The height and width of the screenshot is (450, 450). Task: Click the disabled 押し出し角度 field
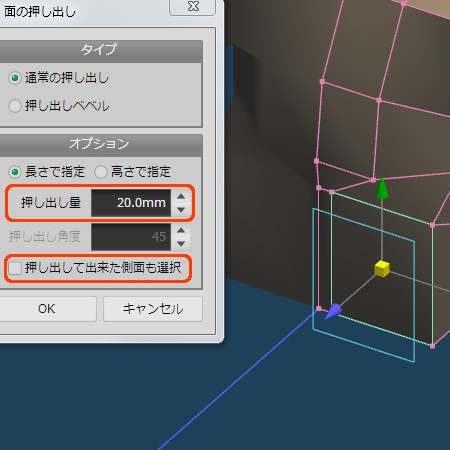coord(131,237)
